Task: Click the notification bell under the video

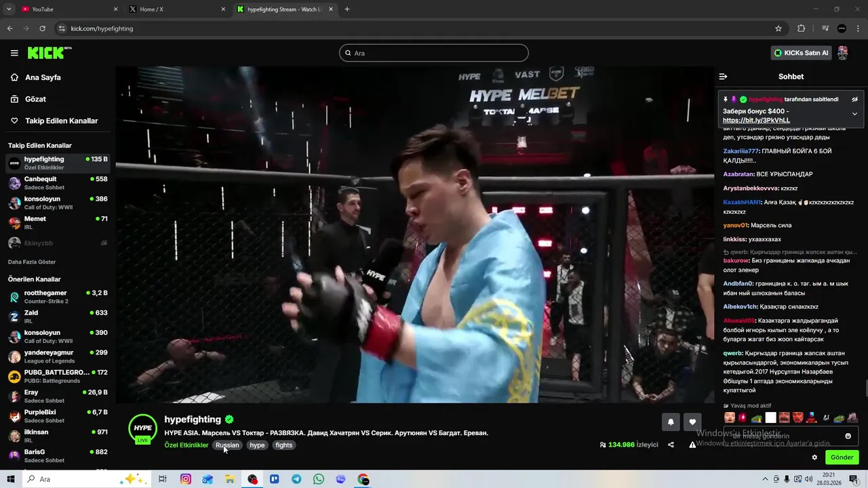Action: point(671,422)
